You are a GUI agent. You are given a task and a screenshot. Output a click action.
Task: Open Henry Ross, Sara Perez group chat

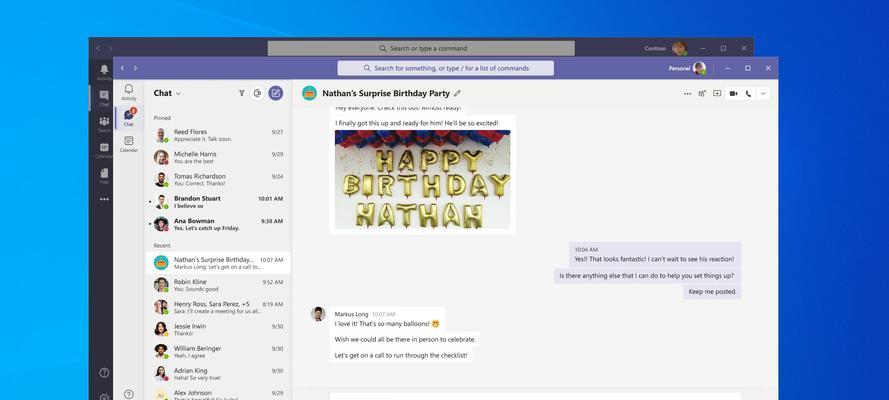tap(218, 307)
